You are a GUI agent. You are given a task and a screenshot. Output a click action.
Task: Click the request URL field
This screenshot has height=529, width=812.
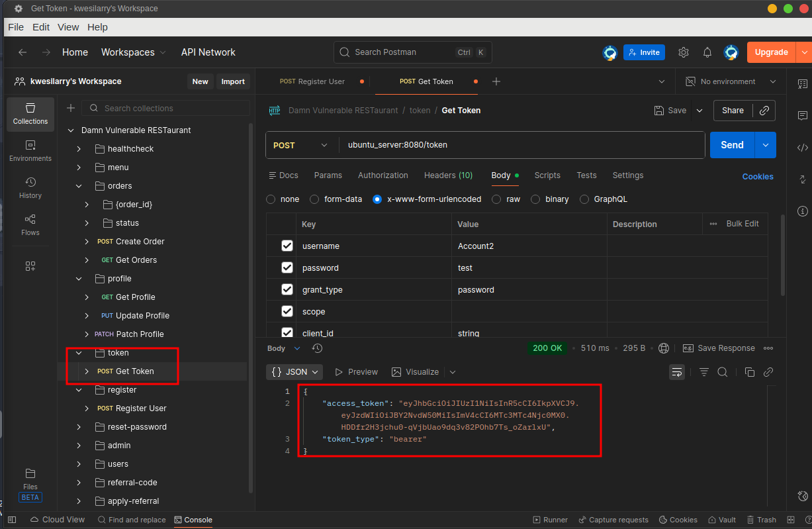point(463,144)
